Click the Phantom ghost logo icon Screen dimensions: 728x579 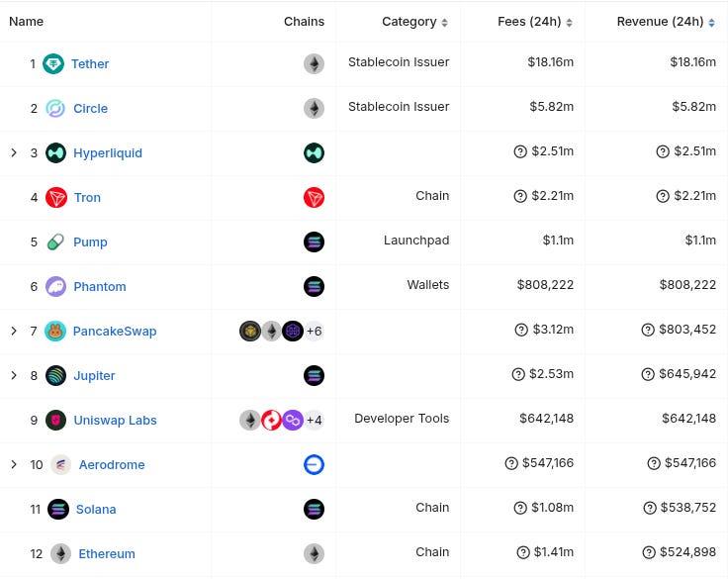pyautogui.click(x=56, y=287)
